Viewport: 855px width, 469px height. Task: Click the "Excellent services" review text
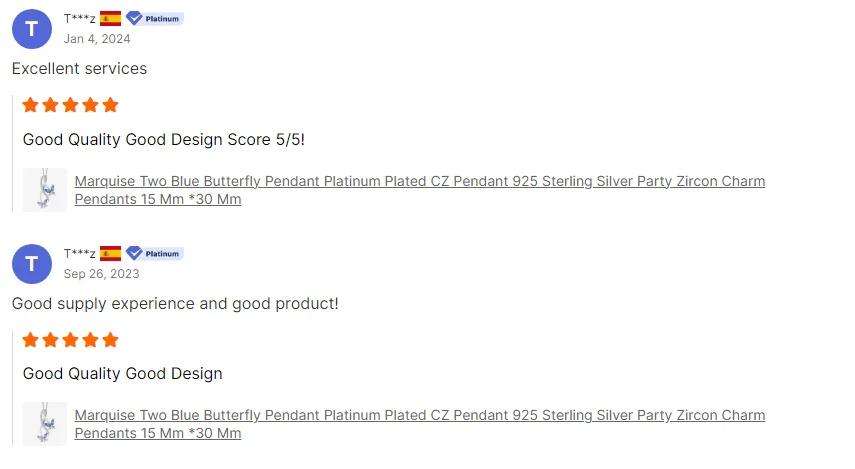click(x=79, y=69)
